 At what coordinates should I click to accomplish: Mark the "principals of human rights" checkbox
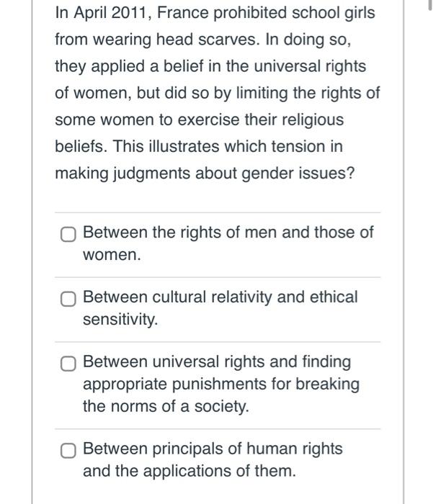click(x=68, y=450)
